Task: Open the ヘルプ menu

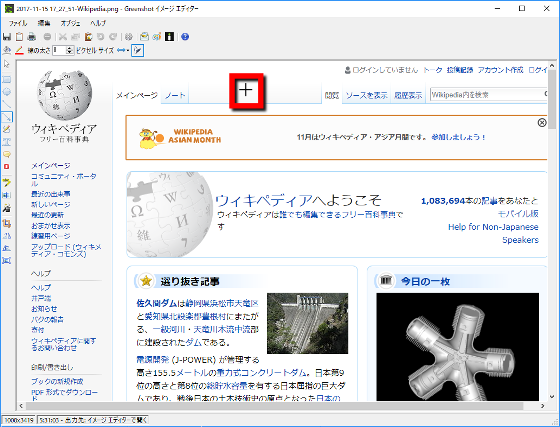Action: (98, 23)
